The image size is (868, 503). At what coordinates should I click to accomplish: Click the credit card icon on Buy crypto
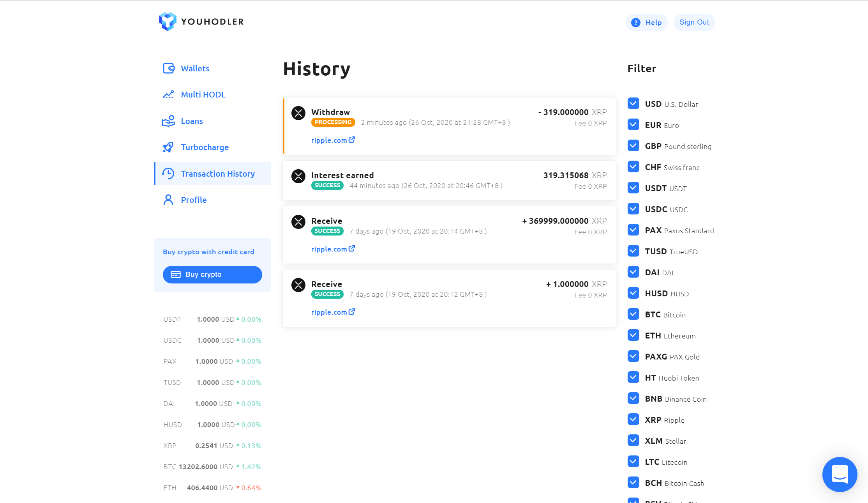point(176,275)
